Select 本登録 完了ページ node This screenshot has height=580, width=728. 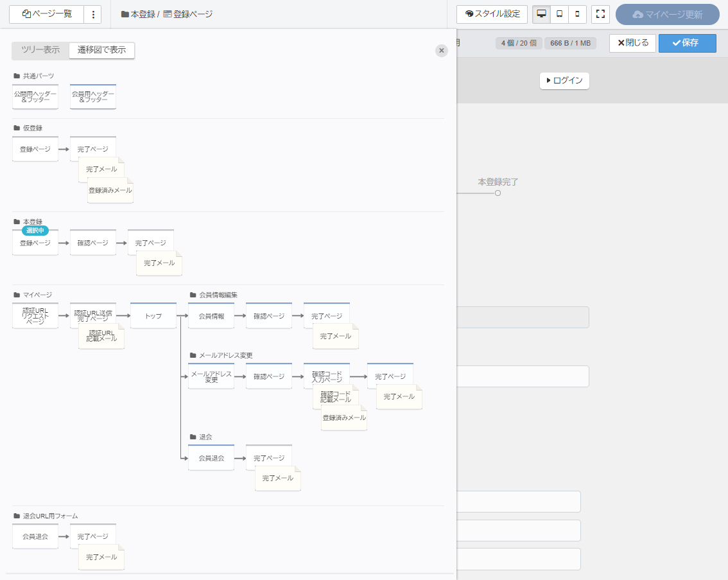pyautogui.click(x=150, y=243)
